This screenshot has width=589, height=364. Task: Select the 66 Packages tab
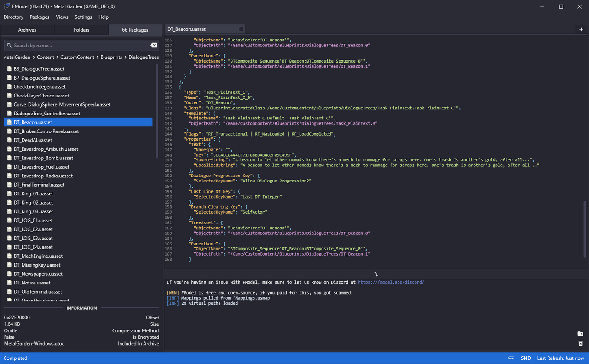(x=135, y=30)
